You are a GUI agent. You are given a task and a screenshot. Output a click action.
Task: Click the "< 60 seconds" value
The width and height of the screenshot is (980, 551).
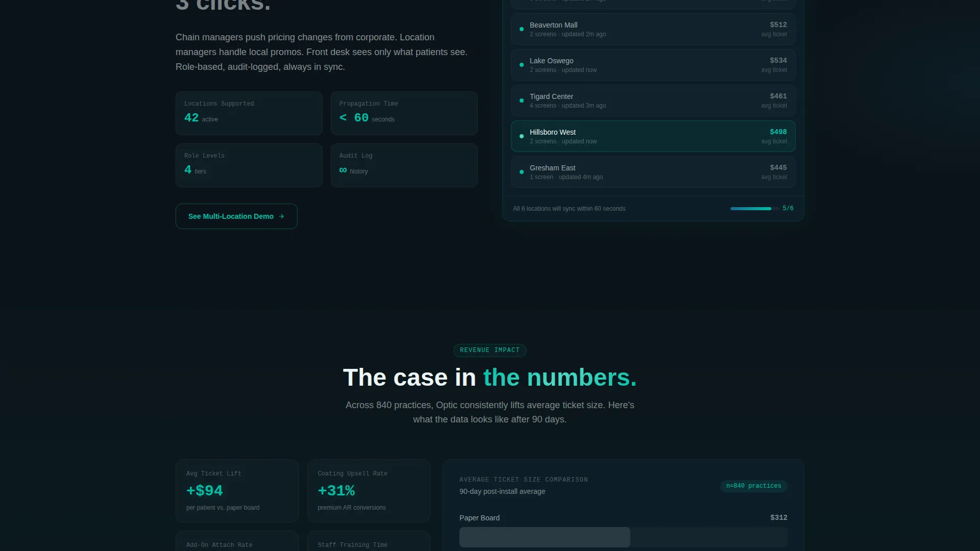pos(367,118)
